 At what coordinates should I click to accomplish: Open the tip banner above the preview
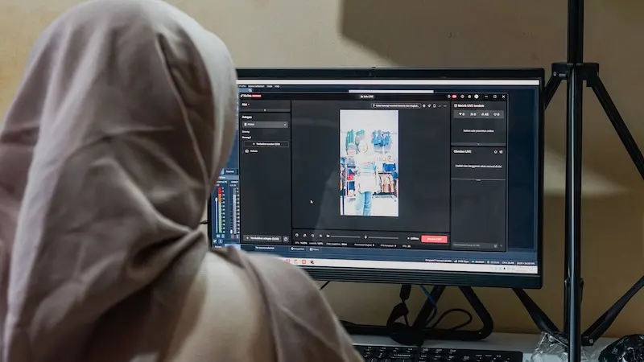[x=396, y=106]
